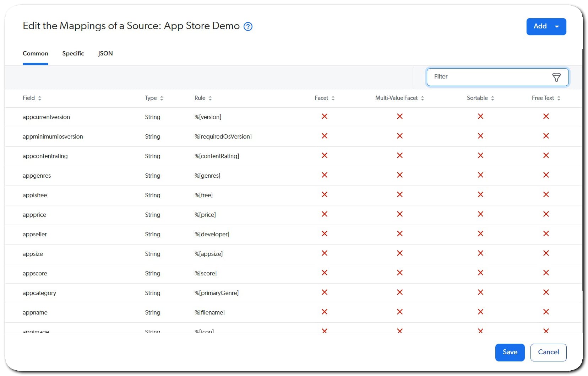
Task: Toggle Sortable X for appprice row
Action: (x=480, y=214)
